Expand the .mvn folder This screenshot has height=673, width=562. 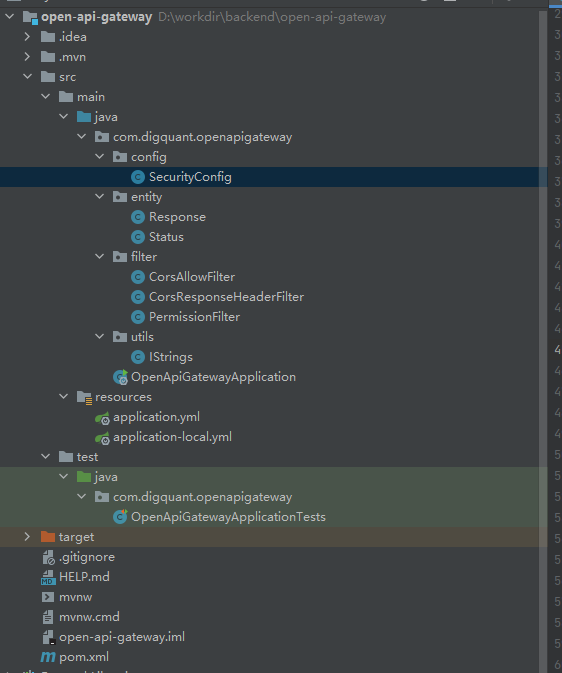point(27,57)
